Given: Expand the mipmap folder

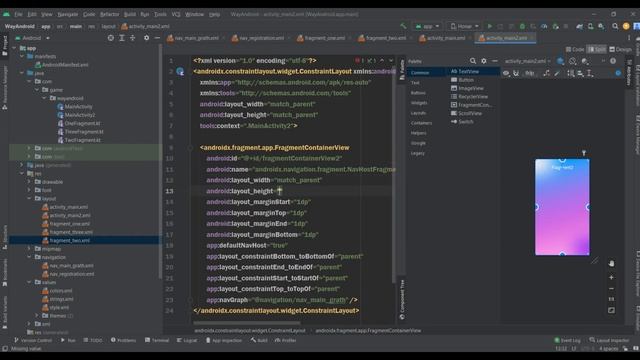Looking at the screenshot, I should (x=29, y=249).
